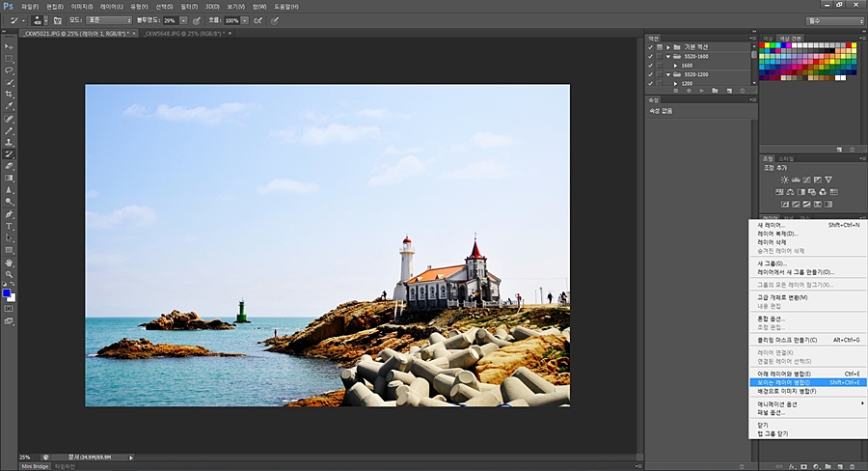
Task: Toggle the checkmark for the 기본 액션 set
Action: (x=650, y=46)
